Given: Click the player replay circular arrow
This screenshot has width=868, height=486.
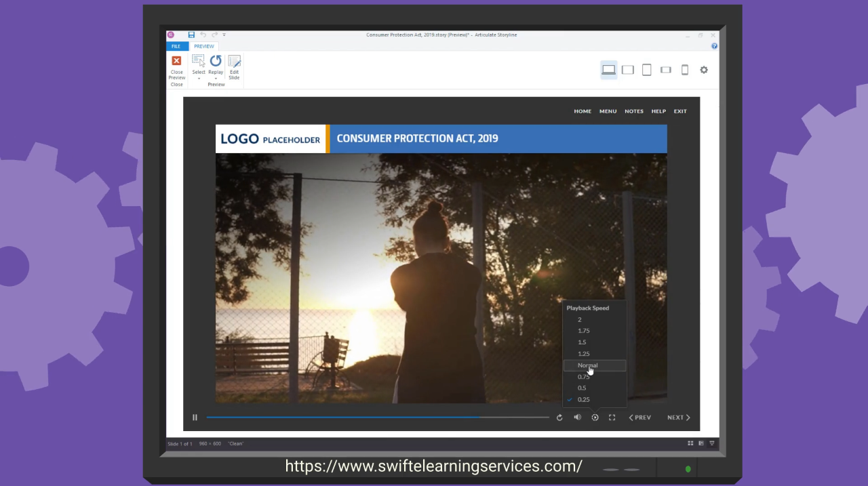Looking at the screenshot, I should (559, 418).
